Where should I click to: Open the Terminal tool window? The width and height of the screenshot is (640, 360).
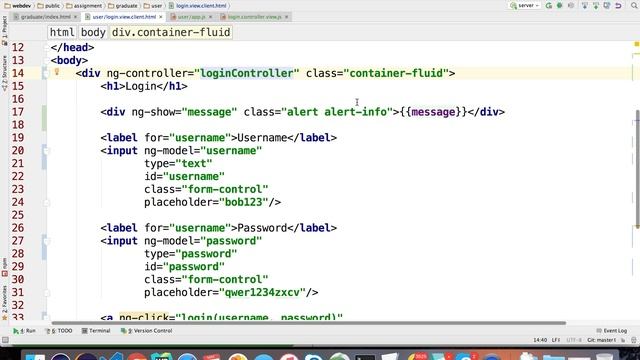[96, 331]
